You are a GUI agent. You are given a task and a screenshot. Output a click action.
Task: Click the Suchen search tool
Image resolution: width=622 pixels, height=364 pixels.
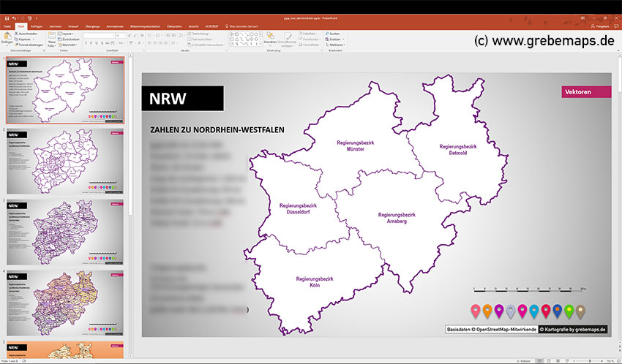pos(333,34)
